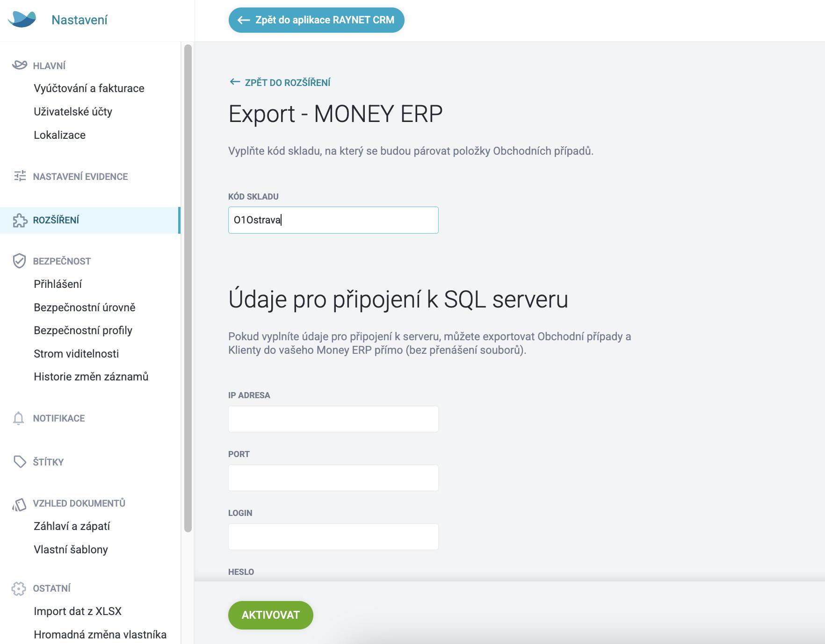Open OSTATNÍ section heading
Viewport: 825px width, 644px height.
click(52, 588)
